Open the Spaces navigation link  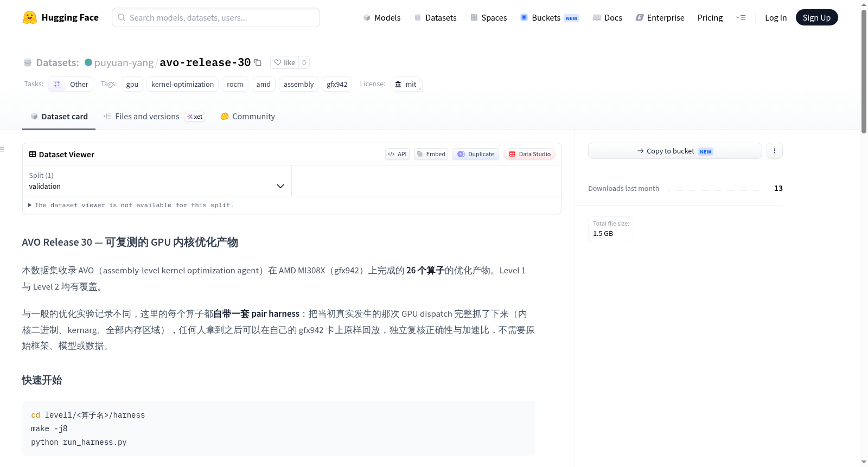coord(489,17)
